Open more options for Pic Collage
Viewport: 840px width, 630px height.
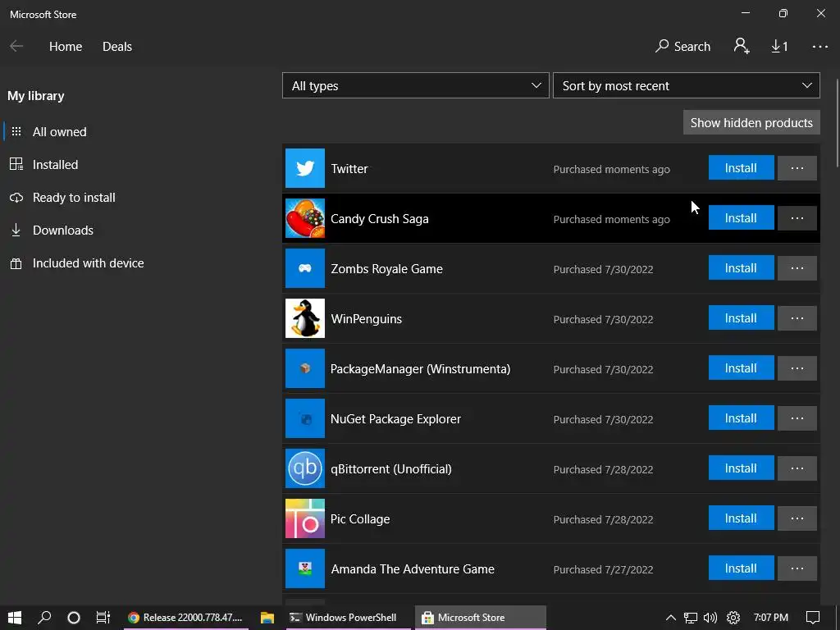point(797,518)
